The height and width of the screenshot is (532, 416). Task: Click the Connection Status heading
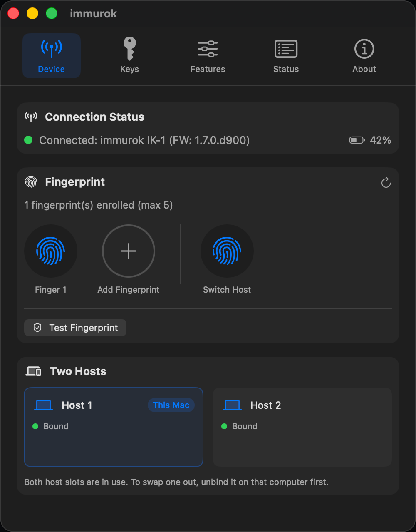(x=95, y=117)
